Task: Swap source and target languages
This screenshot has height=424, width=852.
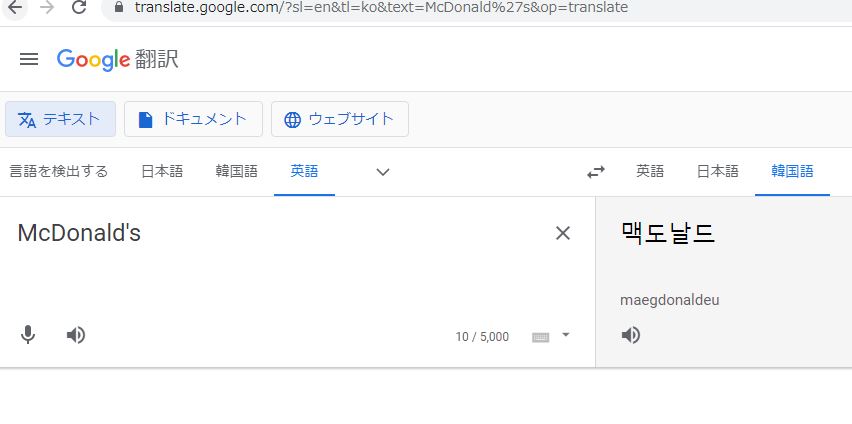Action: point(596,172)
